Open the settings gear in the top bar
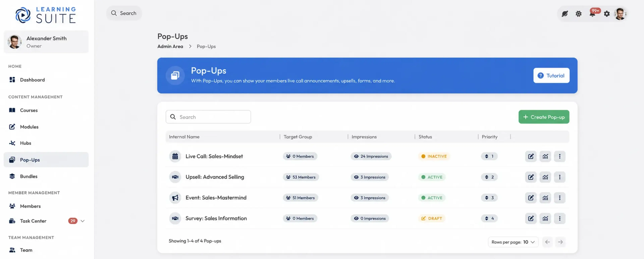644x259 pixels. [x=607, y=14]
